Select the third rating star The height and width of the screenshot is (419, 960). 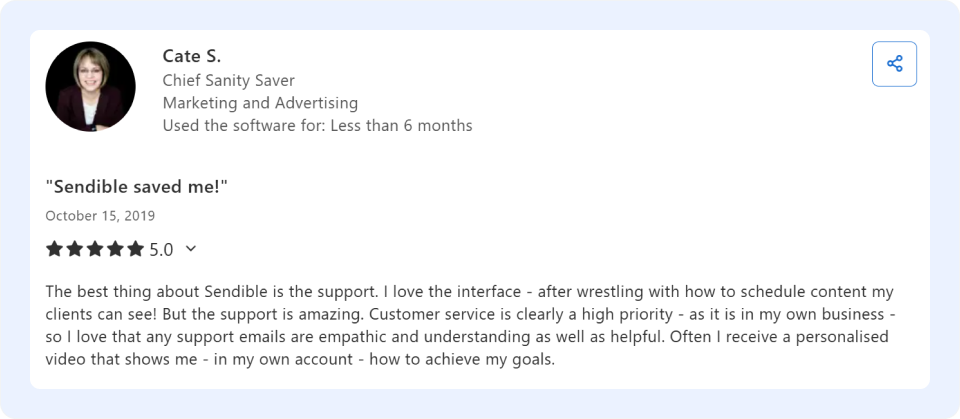coord(95,249)
